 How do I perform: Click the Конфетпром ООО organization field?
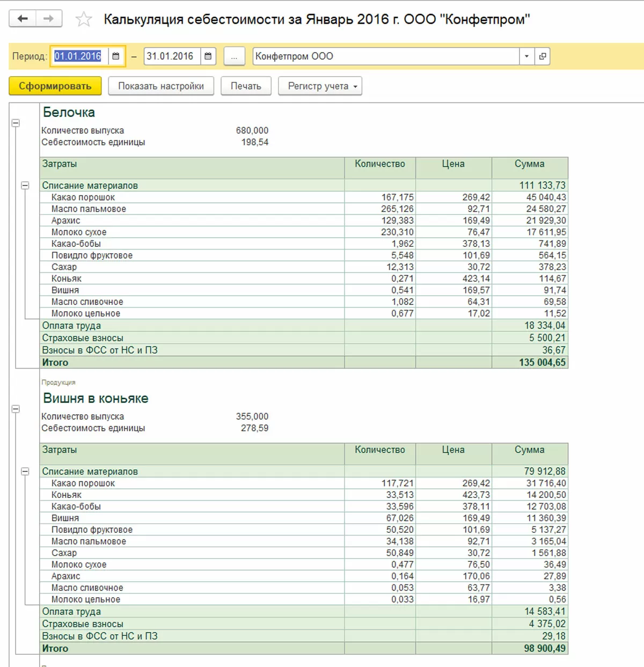pos(385,56)
